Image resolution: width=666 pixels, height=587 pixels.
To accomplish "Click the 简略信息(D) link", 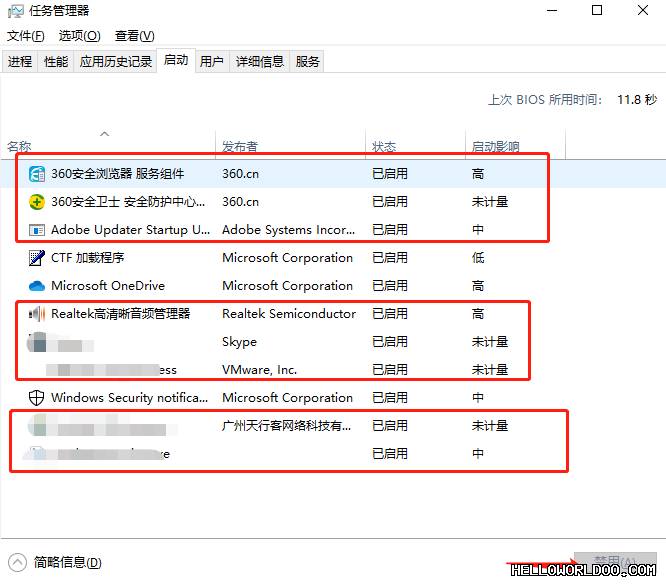I will (x=68, y=563).
